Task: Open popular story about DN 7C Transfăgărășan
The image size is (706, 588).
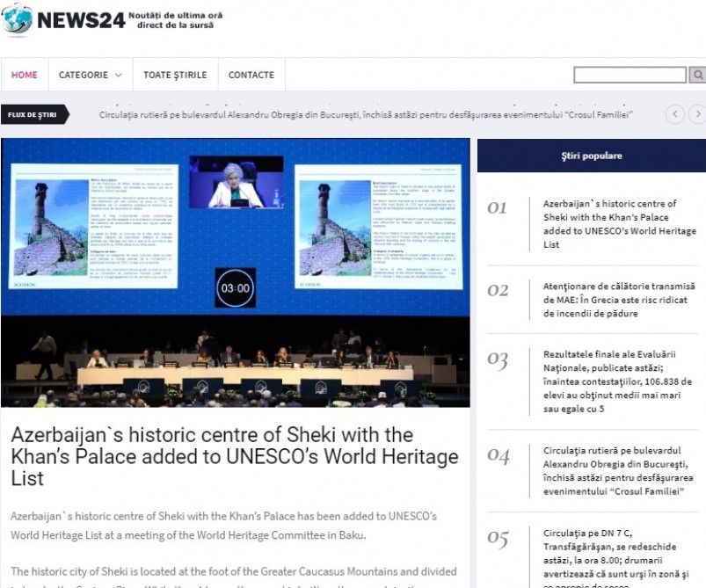Action: [619, 552]
